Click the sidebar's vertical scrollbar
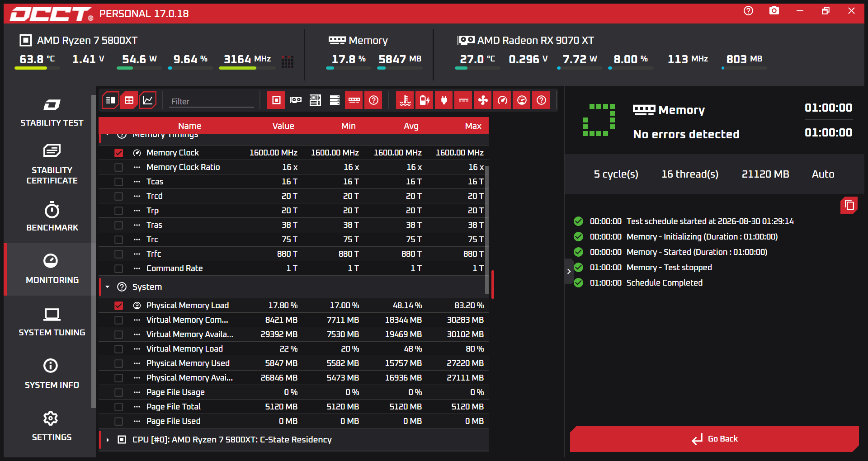 coord(93,251)
